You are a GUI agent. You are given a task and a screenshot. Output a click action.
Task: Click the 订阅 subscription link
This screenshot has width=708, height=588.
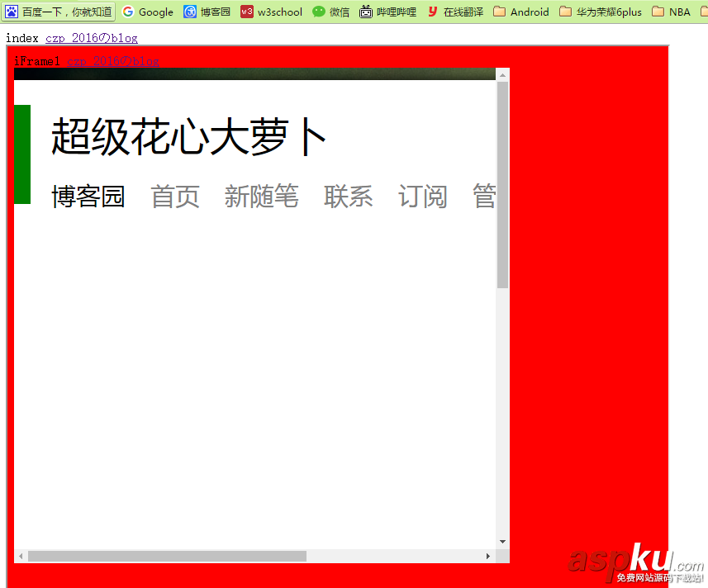(423, 197)
